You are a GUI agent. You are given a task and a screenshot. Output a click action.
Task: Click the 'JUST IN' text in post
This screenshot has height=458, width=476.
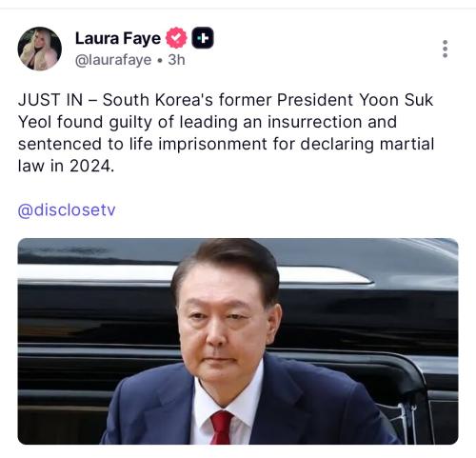pos(50,100)
